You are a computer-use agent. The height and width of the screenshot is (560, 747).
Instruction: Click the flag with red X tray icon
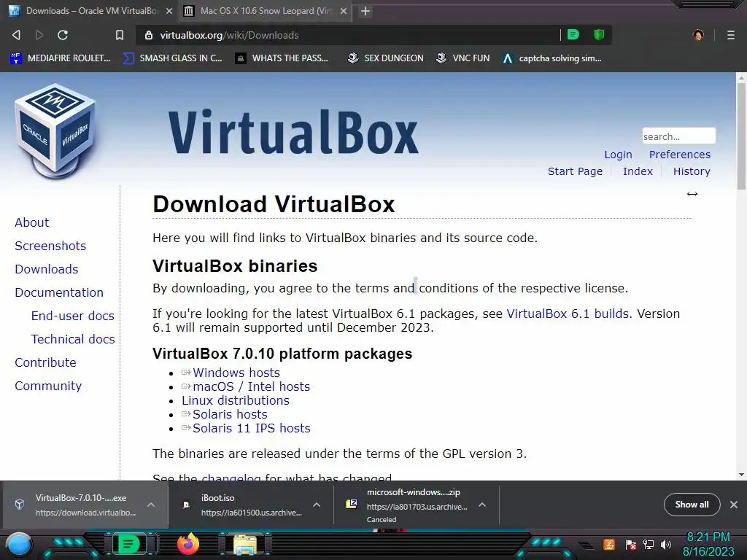click(631, 544)
